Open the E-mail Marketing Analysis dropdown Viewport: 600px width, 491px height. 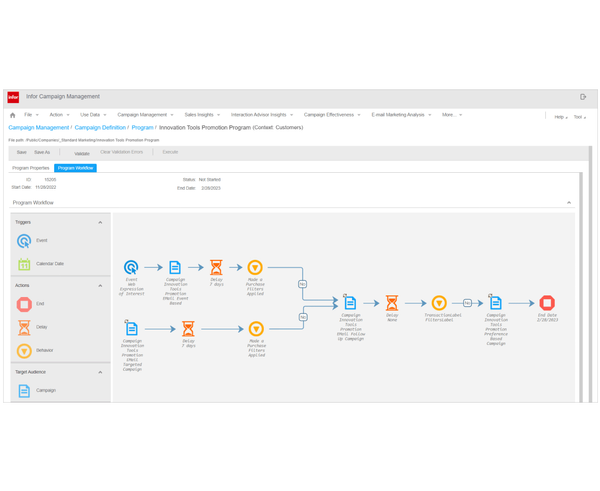(401, 115)
